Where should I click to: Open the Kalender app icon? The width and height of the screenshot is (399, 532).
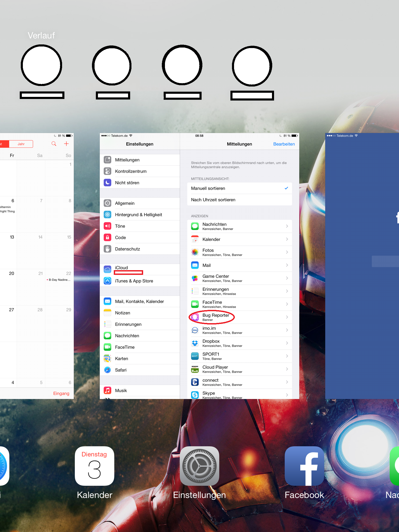coord(95,466)
